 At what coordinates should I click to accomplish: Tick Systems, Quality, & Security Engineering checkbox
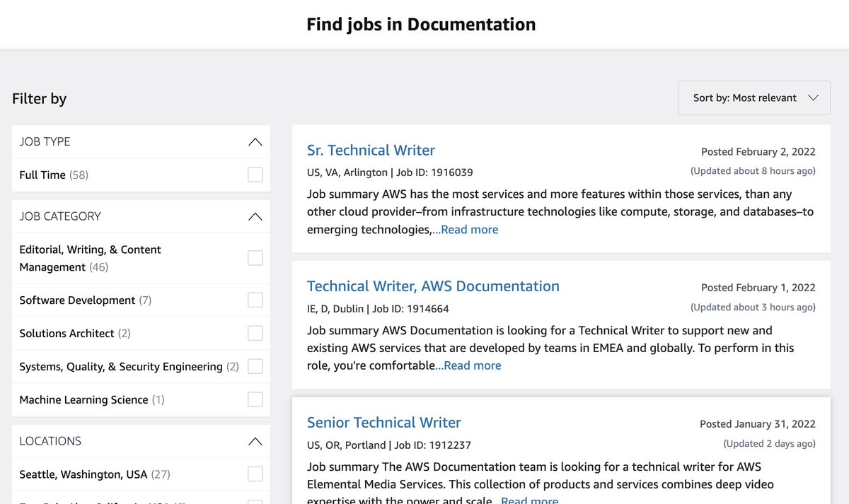255,366
